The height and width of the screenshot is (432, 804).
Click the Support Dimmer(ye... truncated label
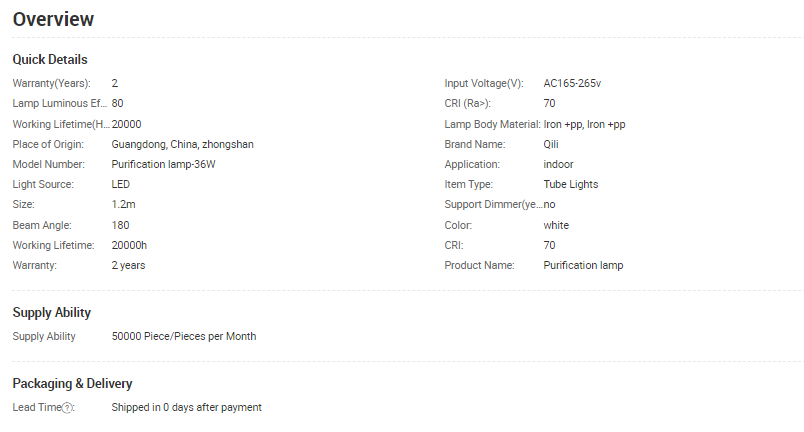click(493, 204)
